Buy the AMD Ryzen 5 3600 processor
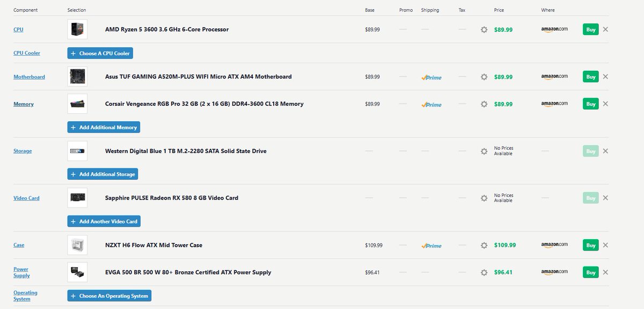 [x=591, y=30]
